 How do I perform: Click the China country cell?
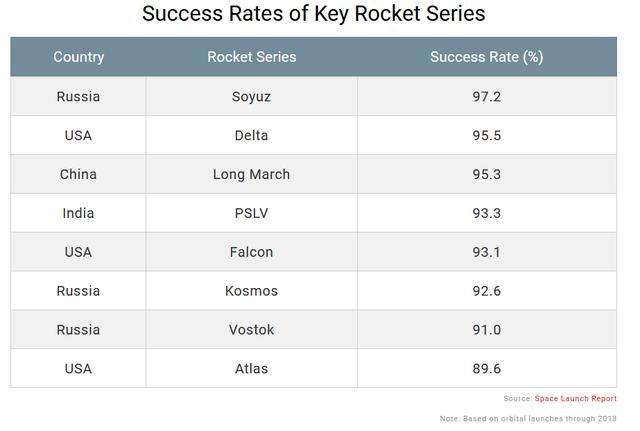point(78,174)
